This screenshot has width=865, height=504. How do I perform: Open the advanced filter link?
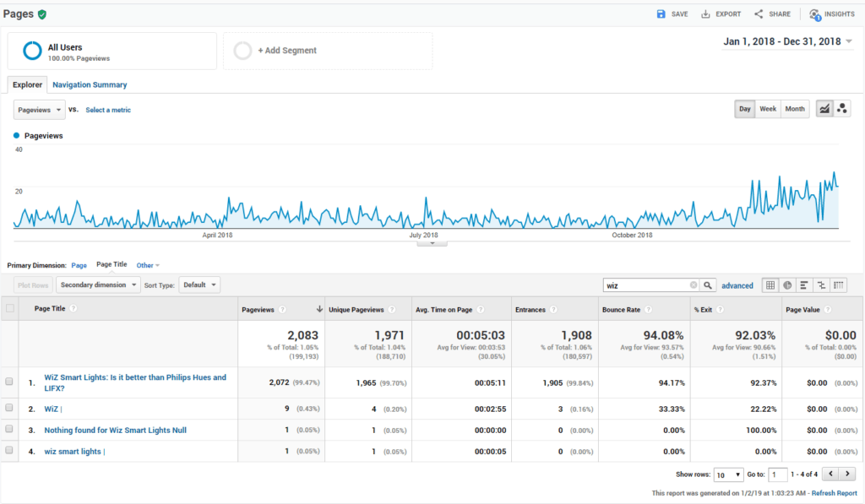pyautogui.click(x=737, y=285)
